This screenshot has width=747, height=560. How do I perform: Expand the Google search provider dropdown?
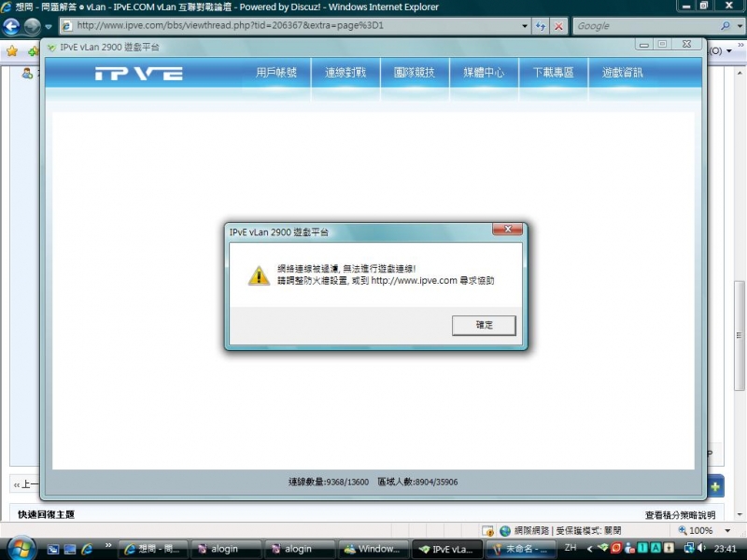coord(740,26)
